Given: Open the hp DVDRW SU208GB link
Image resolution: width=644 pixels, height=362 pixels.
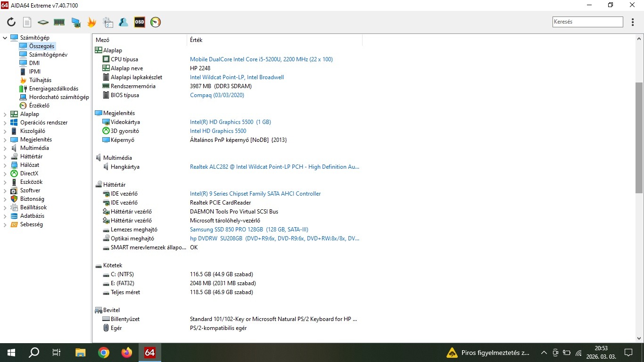Looking at the screenshot, I should pyautogui.click(x=274, y=239).
